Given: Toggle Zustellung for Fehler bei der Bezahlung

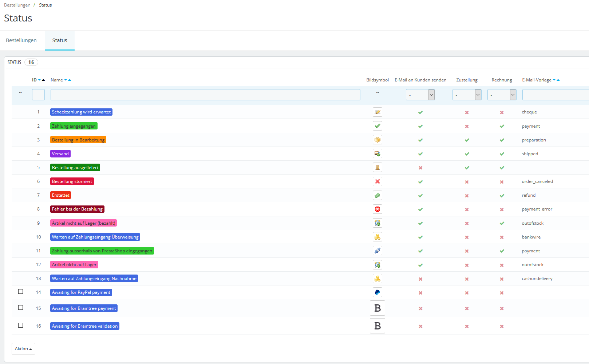Looking at the screenshot, I should (x=467, y=210).
